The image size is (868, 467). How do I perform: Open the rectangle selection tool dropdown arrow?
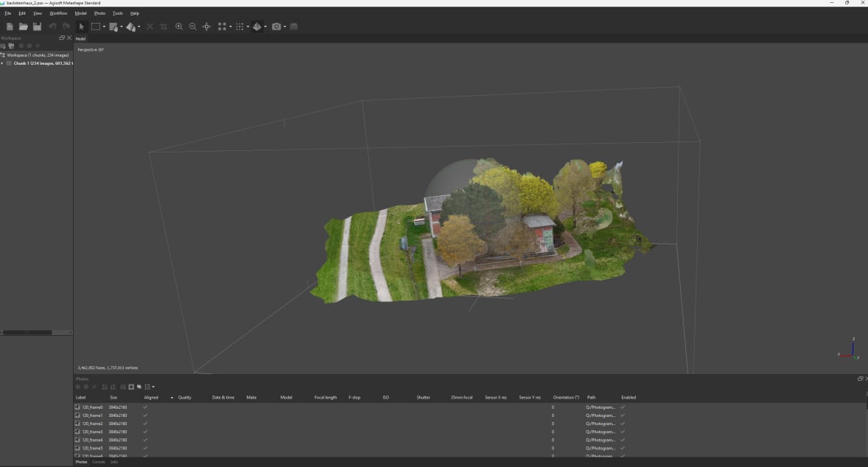[104, 27]
